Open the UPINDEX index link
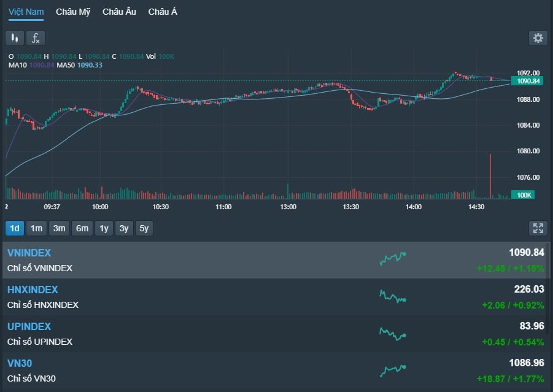Screen dimensions: 553x392 click(x=29, y=326)
